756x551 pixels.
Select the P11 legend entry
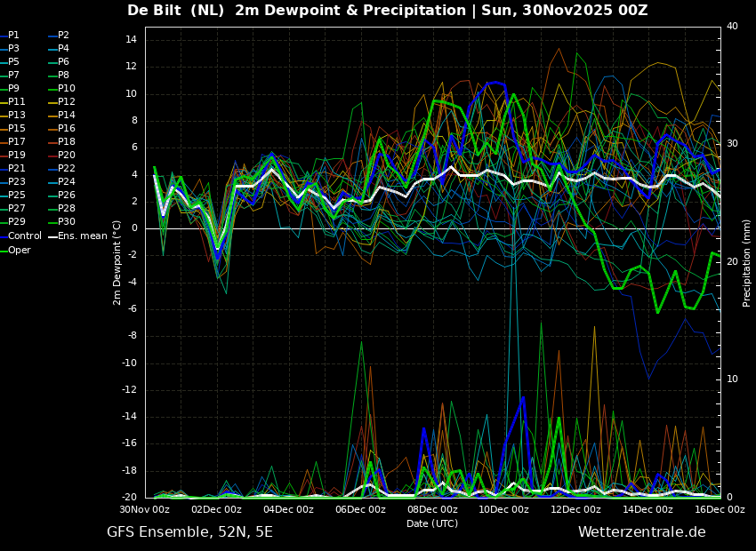(17, 102)
